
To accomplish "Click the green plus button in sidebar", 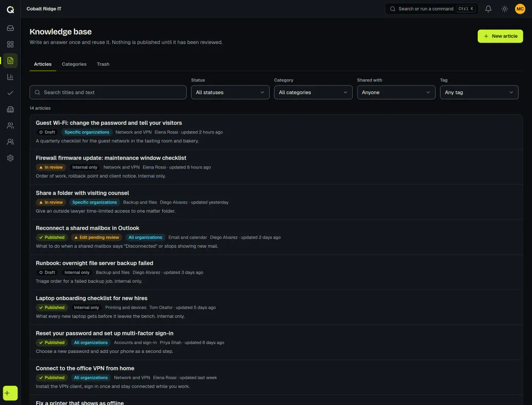I will [10, 393].
